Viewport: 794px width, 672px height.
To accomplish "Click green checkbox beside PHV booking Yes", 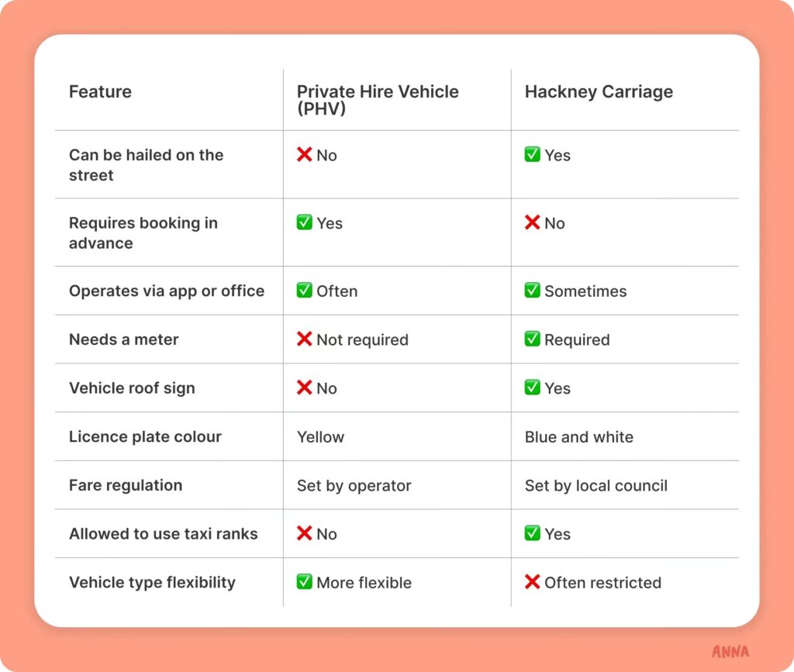I will point(305,223).
